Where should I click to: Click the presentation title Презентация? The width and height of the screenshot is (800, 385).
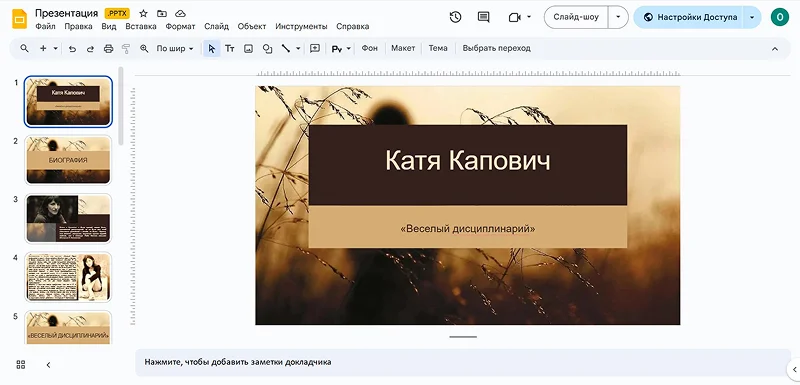tap(67, 13)
